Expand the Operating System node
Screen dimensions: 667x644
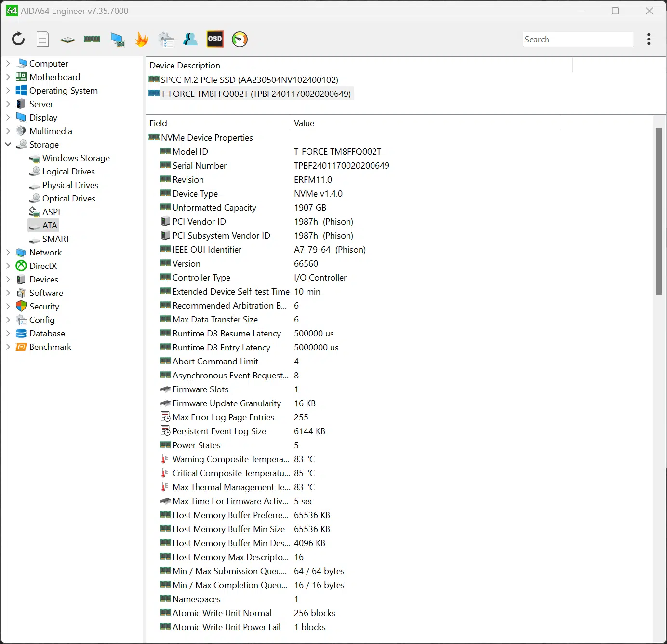[x=8, y=90]
